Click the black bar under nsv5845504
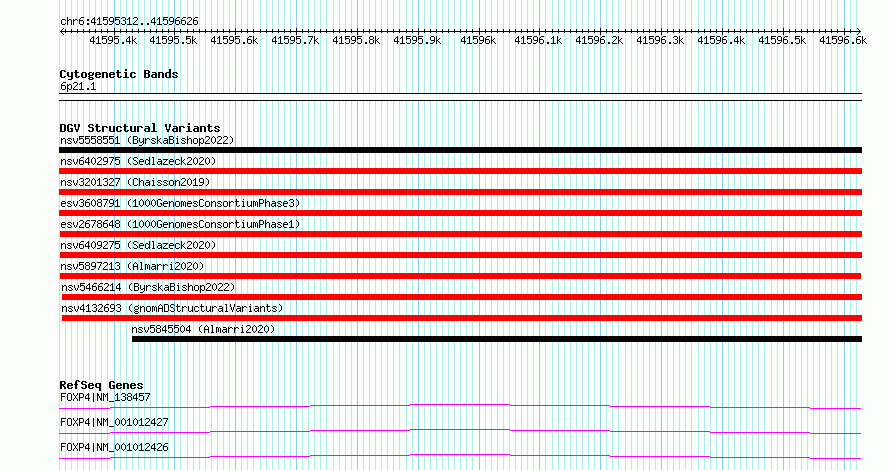Image resolution: width=890 pixels, height=470 pixels. tap(497, 339)
